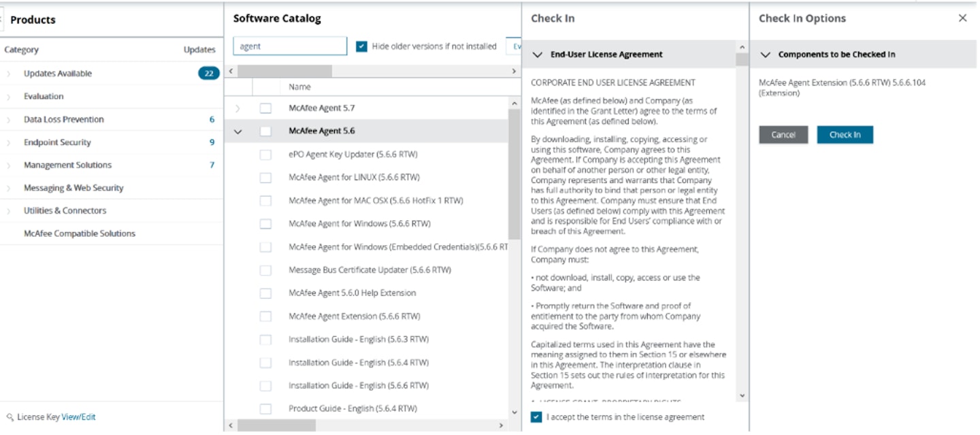Collapse the End-User License Agreement section
The width and height of the screenshot is (980, 435).
pos(537,54)
